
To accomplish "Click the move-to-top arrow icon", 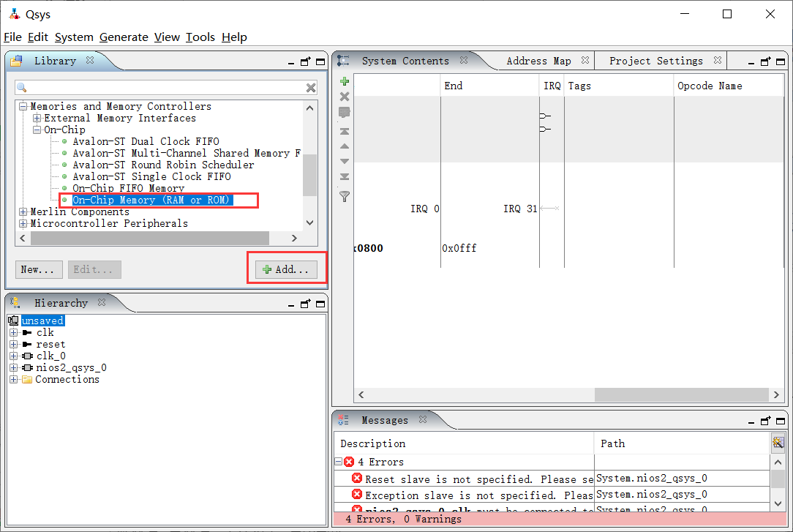I will click(345, 131).
